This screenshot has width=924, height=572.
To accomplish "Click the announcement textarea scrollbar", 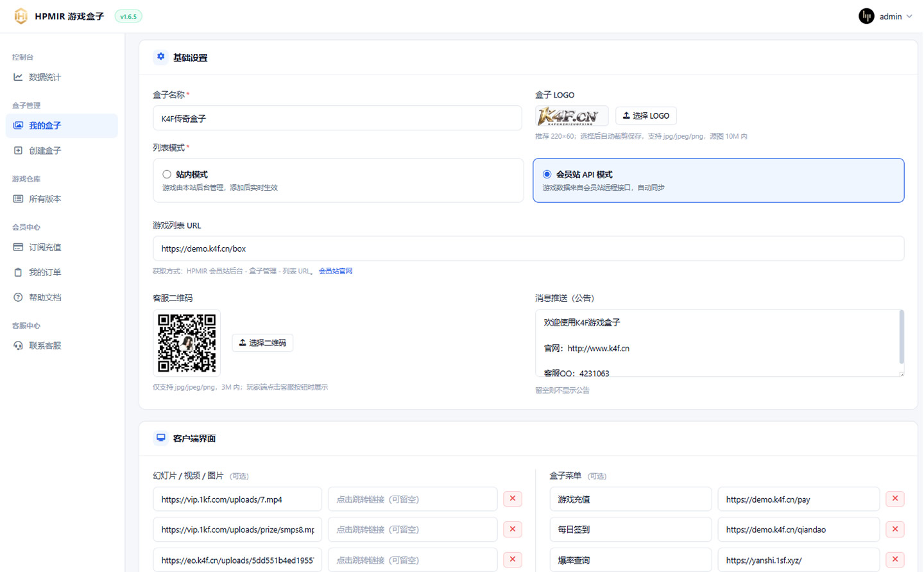I will tap(902, 337).
